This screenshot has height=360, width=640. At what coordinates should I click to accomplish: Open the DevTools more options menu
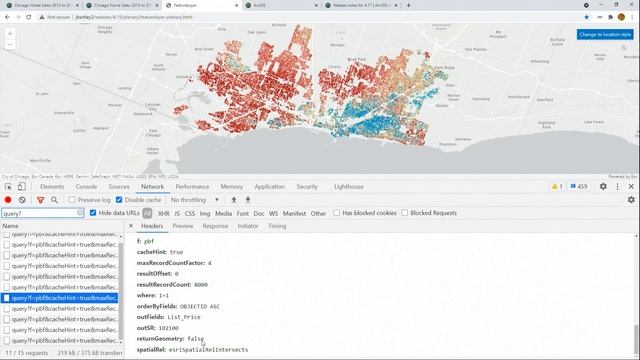(x=617, y=187)
